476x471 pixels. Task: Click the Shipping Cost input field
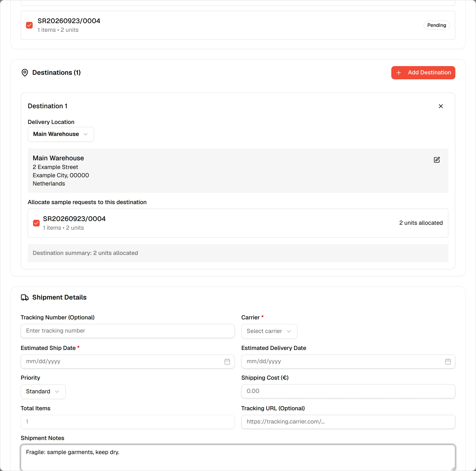[x=348, y=391]
